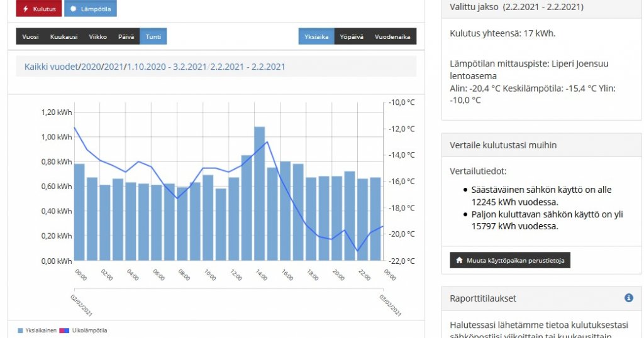
Task: Select the Päivä time range tab
Action: [x=126, y=37]
